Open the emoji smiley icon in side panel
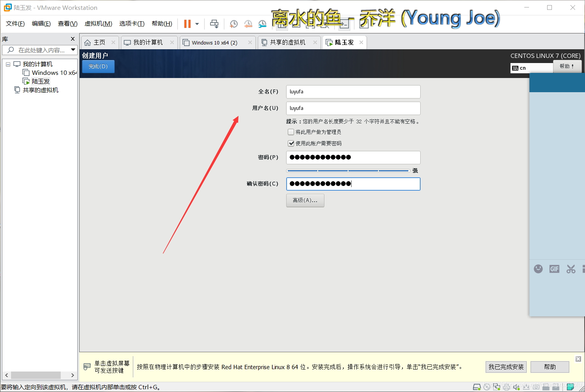This screenshot has width=585, height=392. pyautogui.click(x=538, y=269)
